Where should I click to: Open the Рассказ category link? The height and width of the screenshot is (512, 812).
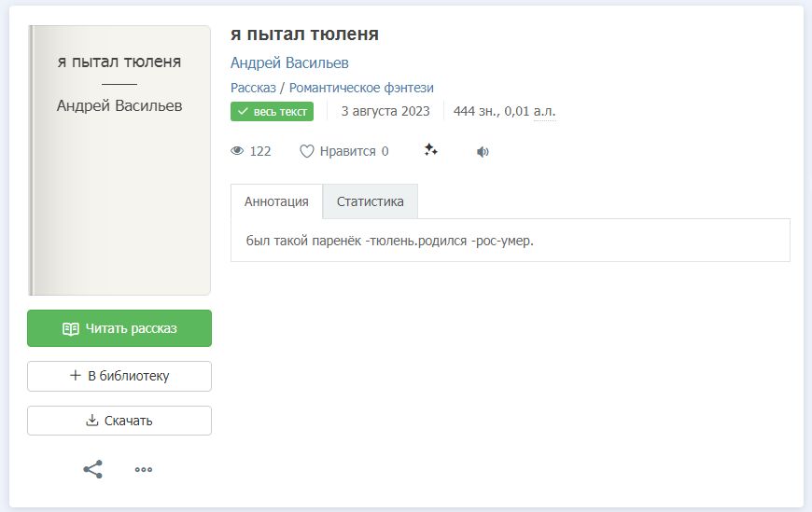pyautogui.click(x=253, y=88)
